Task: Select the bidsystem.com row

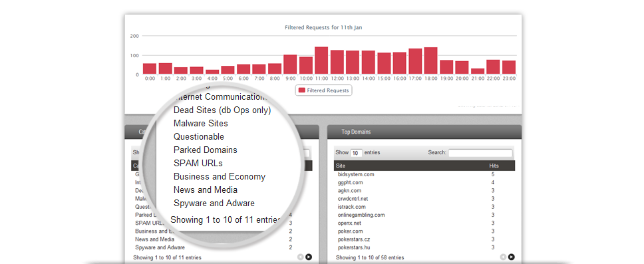Action: pos(424,174)
